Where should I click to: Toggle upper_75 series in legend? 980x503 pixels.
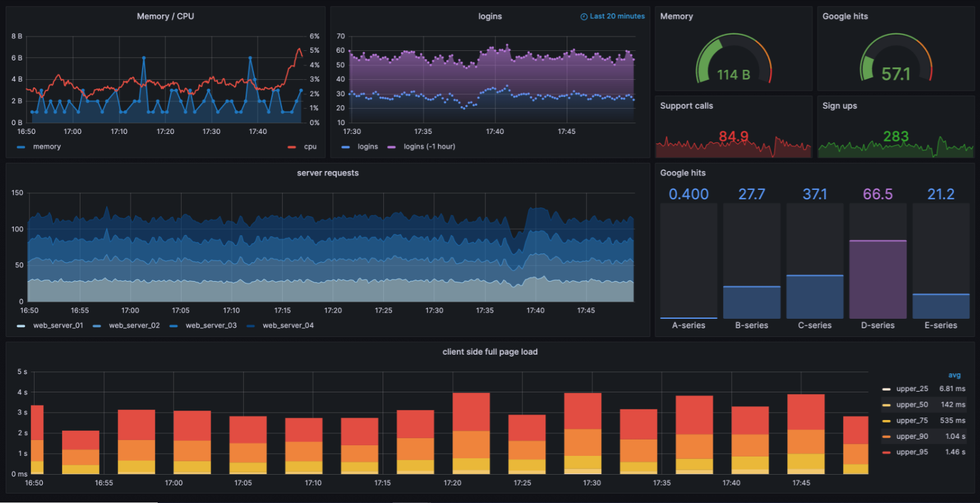point(912,420)
